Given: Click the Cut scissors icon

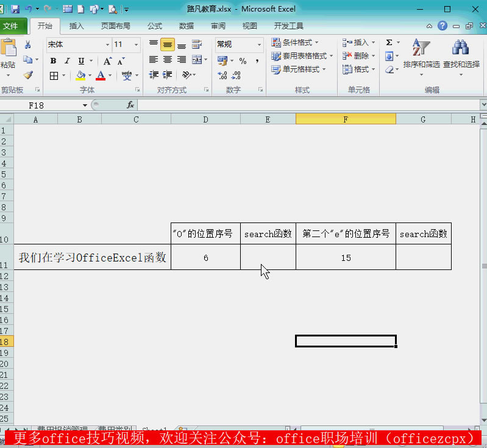Looking at the screenshot, I should coord(28,44).
